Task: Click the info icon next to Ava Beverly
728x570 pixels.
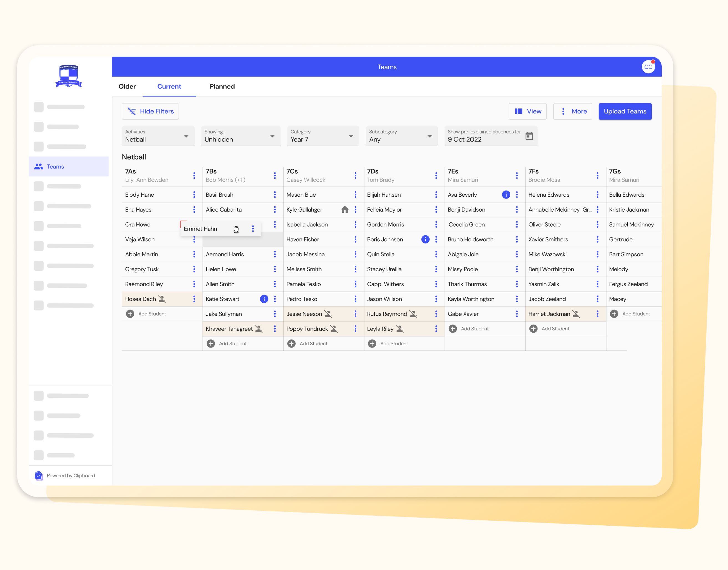Action: 506,194
